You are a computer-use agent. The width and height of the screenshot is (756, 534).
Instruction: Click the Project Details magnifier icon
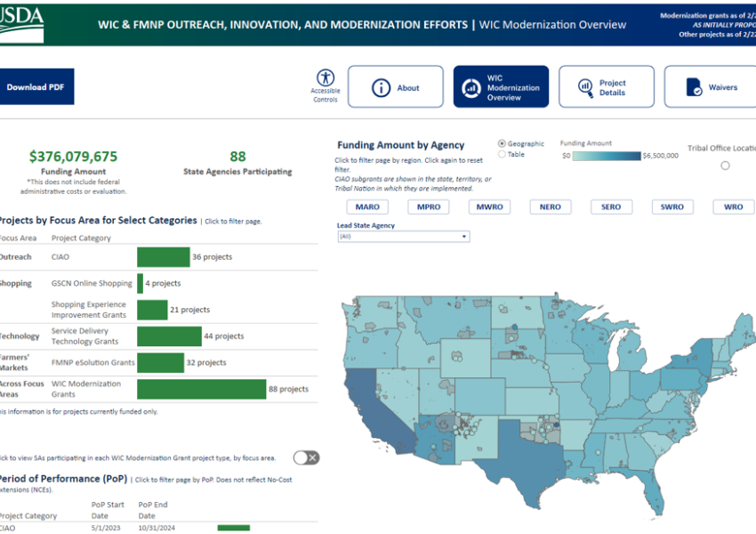[x=586, y=88]
